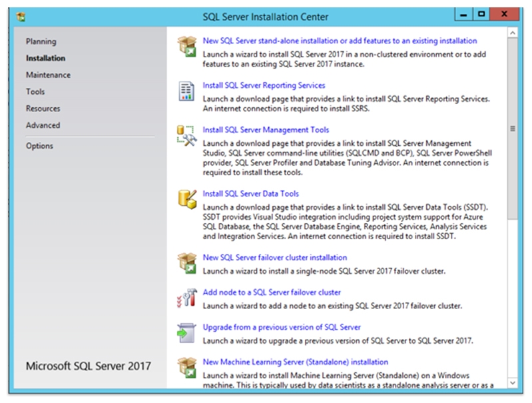Click the failover cluster installation box icon
The image size is (532, 403).
point(187,263)
